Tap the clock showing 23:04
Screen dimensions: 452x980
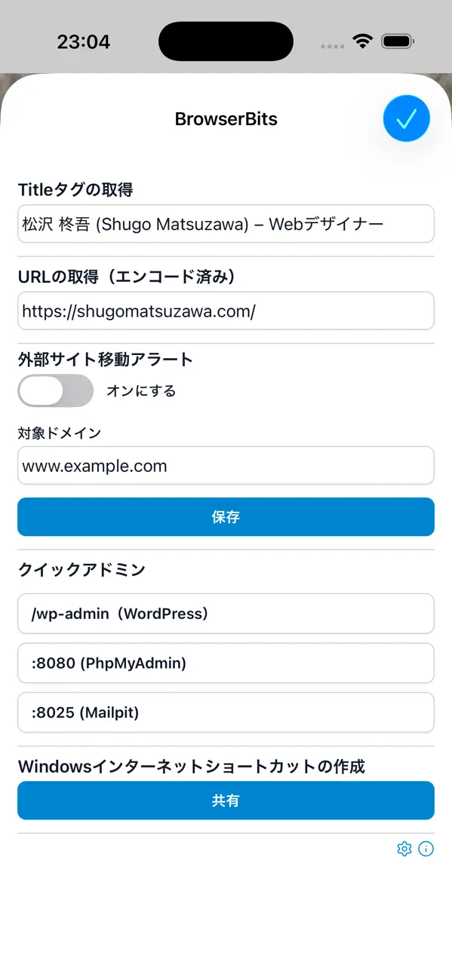point(85,41)
